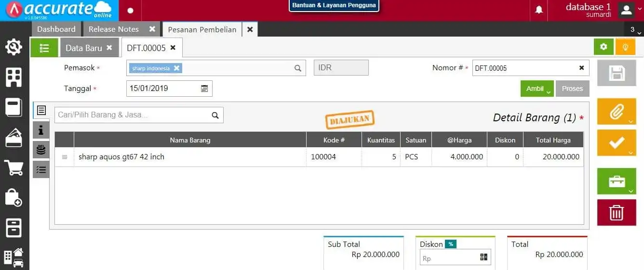Close the Data Baru sub-tab
This screenshot has width=644, height=270.
coord(109,48)
